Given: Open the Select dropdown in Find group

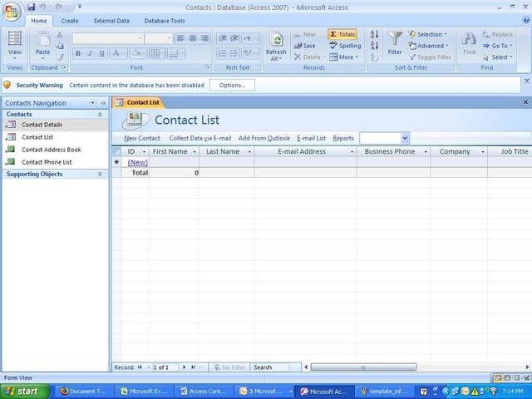Looking at the screenshot, I should [x=497, y=57].
